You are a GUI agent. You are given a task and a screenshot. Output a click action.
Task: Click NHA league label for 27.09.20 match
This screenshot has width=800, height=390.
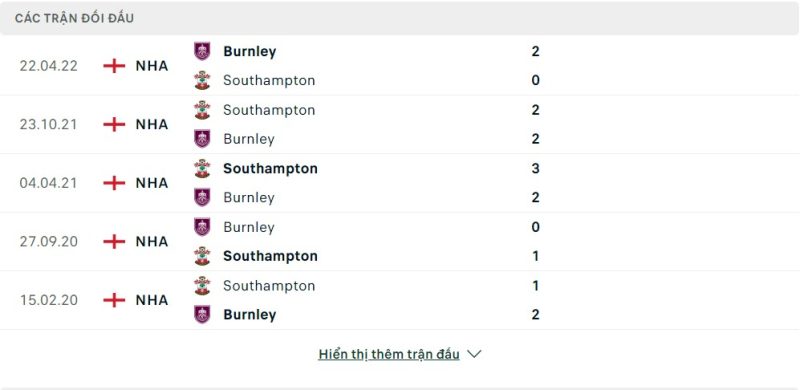[152, 241]
